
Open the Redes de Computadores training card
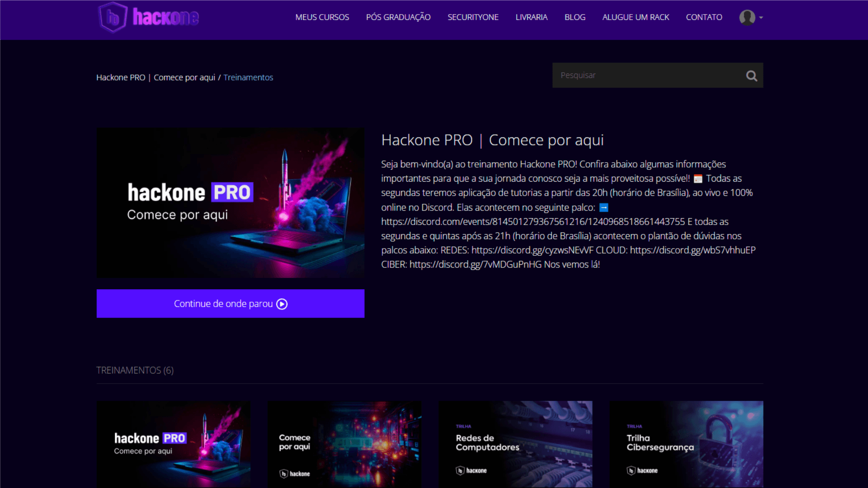point(515,444)
